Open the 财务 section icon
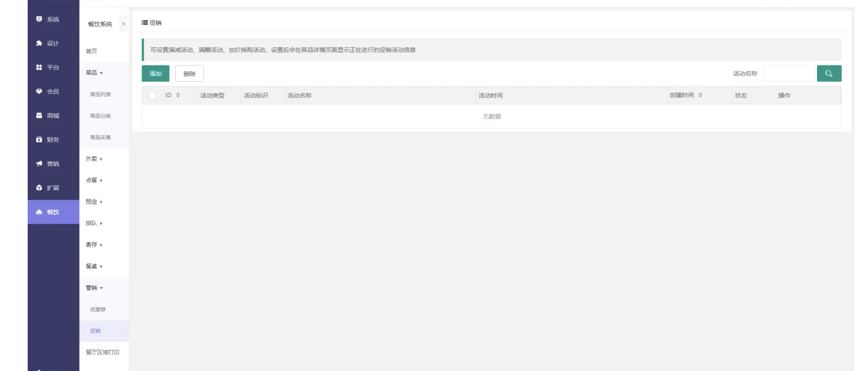 tap(39, 140)
